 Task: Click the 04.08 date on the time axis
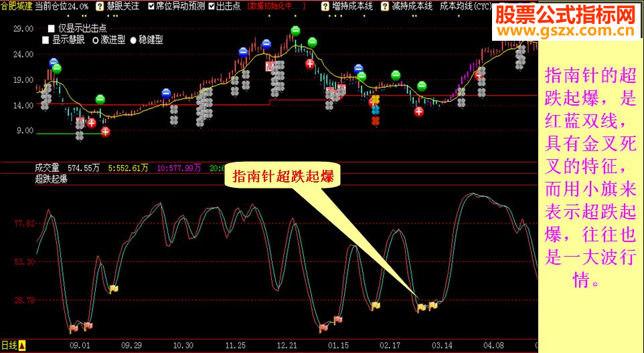(494, 346)
